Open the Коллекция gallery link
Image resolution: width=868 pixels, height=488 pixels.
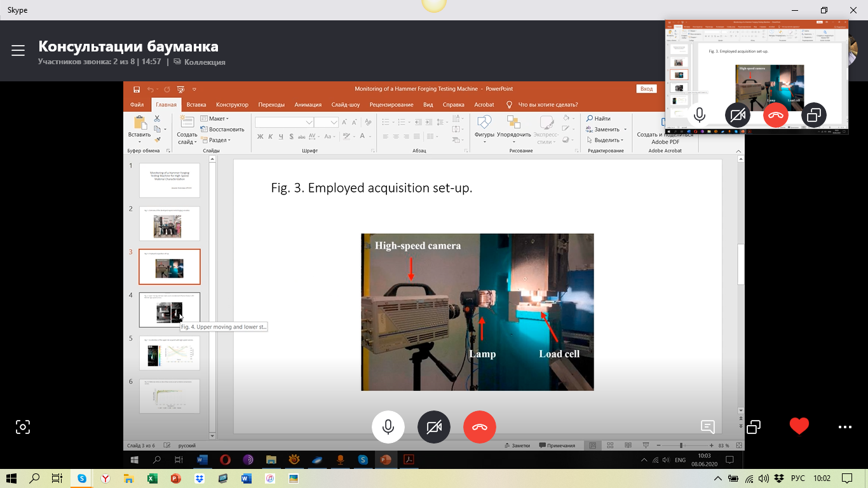point(204,62)
